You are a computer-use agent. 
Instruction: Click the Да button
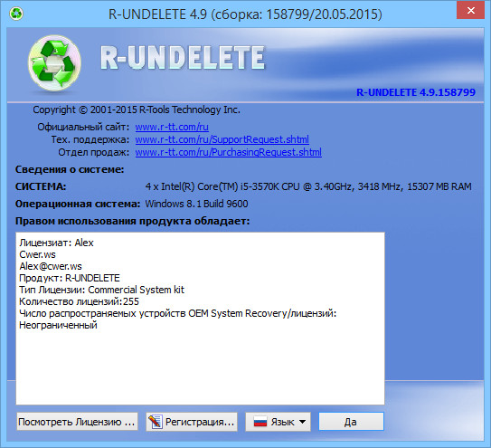(x=351, y=422)
